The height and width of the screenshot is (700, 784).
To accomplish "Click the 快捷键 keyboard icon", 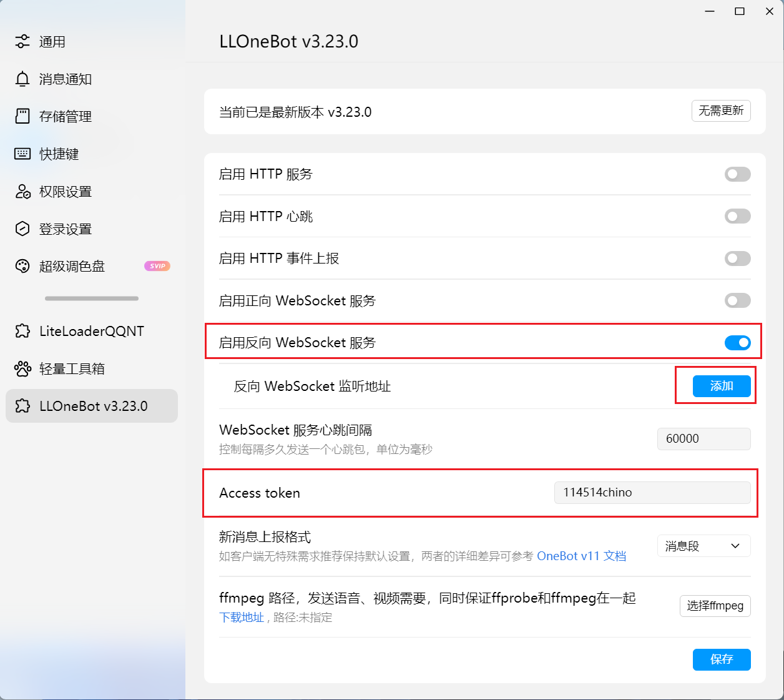I will coord(22,154).
